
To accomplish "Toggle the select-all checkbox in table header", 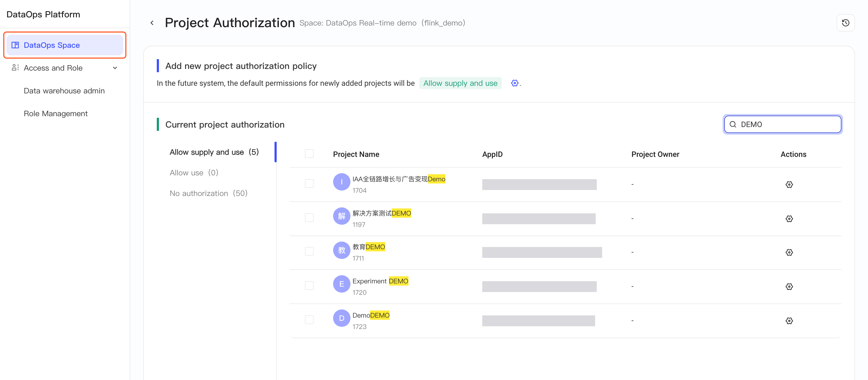I will point(309,154).
